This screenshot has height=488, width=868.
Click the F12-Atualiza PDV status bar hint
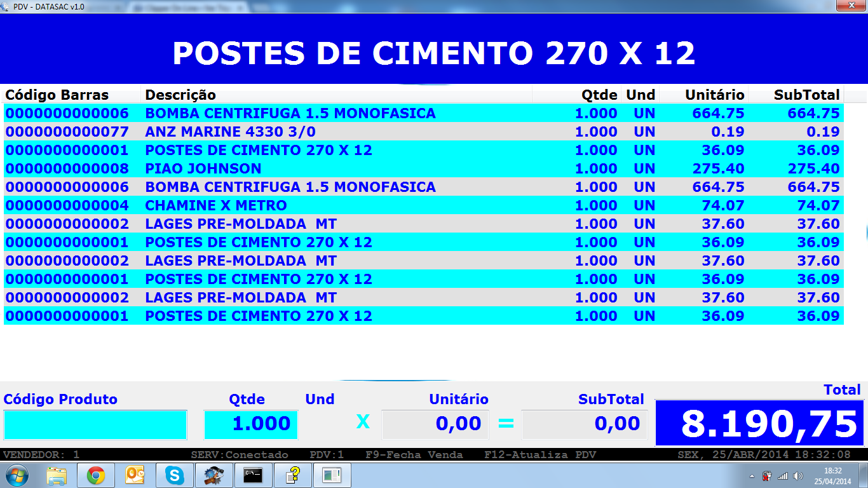[540, 455]
